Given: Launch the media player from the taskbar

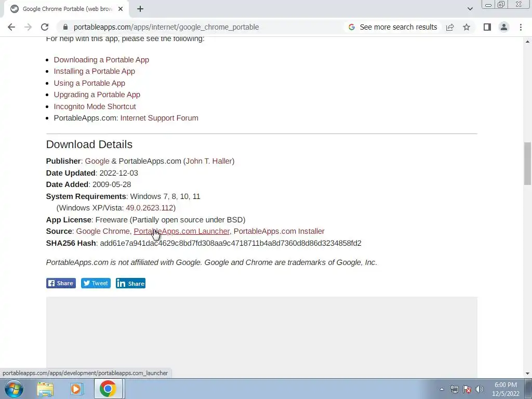Looking at the screenshot, I should tap(76, 389).
